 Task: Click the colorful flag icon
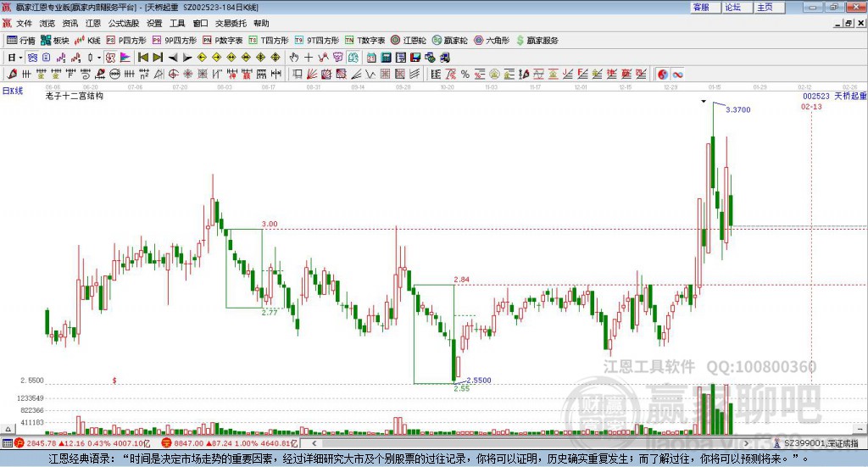125,58
